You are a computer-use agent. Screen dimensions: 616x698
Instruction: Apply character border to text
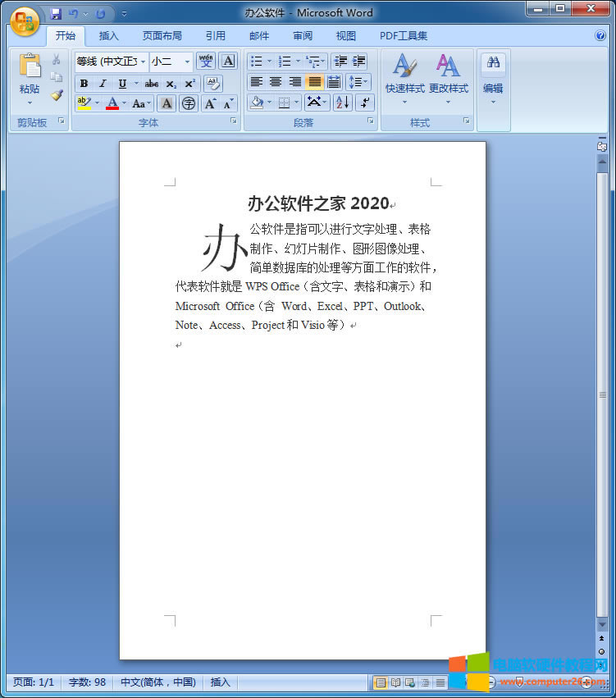(x=228, y=61)
